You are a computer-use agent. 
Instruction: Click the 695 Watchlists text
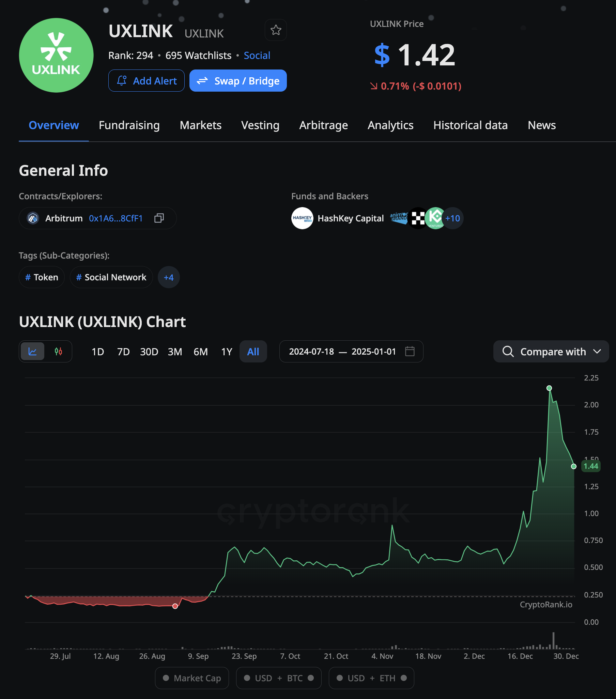pyautogui.click(x=198, y=56)
